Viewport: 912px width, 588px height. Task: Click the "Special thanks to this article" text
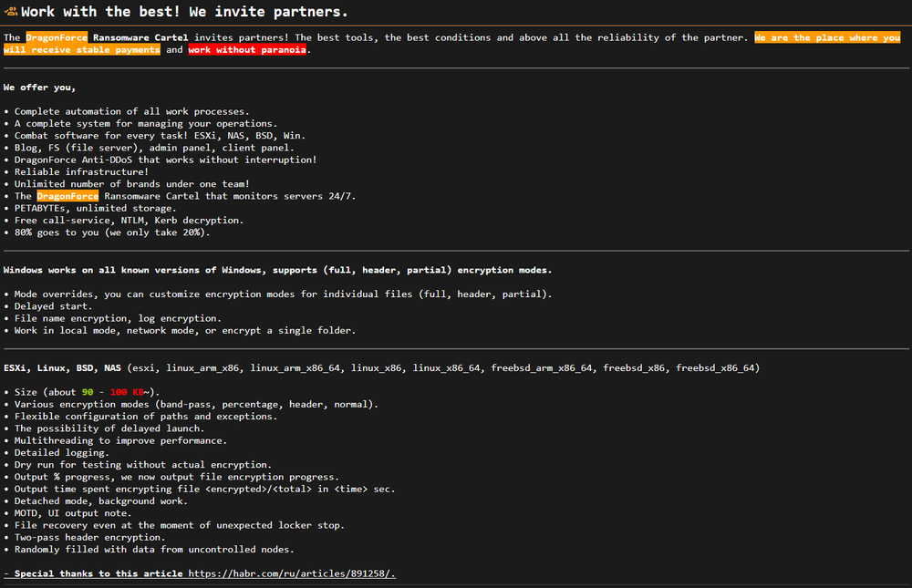95,573
